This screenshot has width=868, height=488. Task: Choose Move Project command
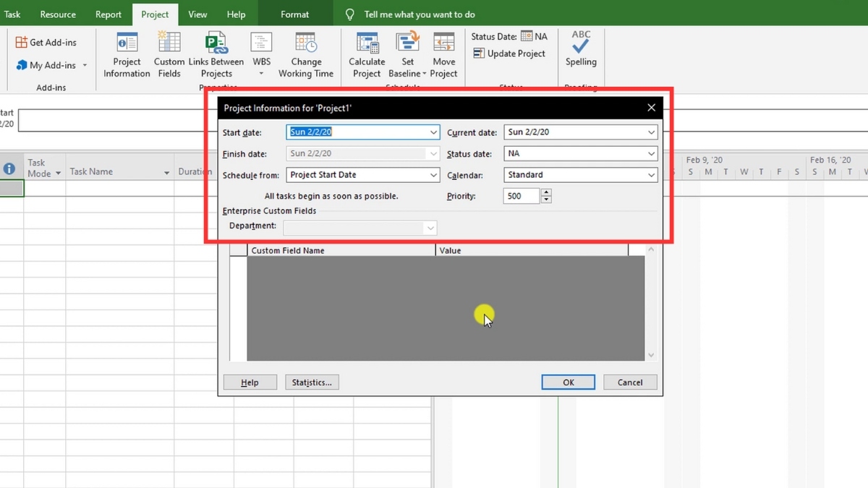click(444, 55)
